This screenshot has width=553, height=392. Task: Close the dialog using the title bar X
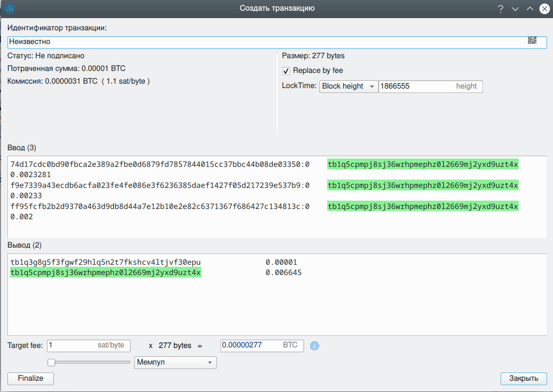[x=545, y=9]
